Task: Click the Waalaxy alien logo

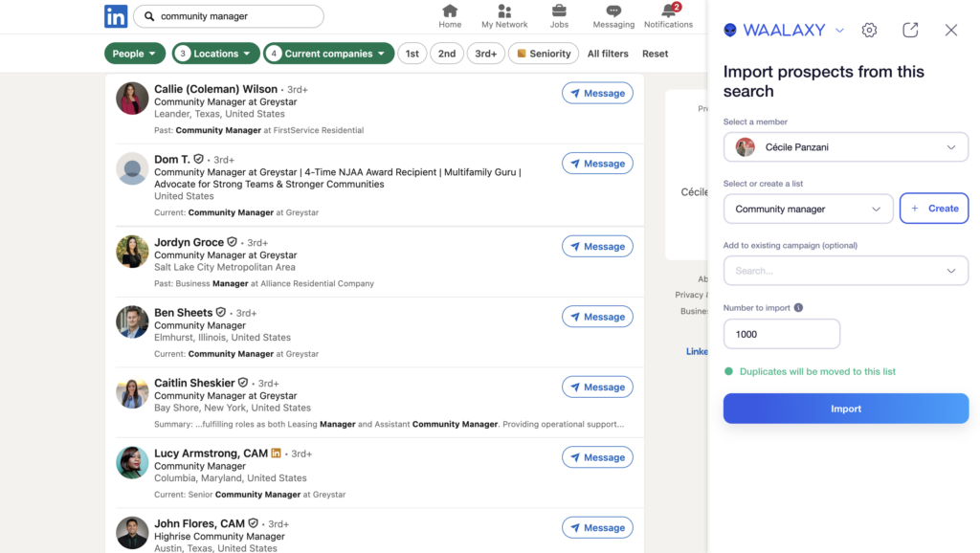Action: pyautogui.click(x=730, y=30)
